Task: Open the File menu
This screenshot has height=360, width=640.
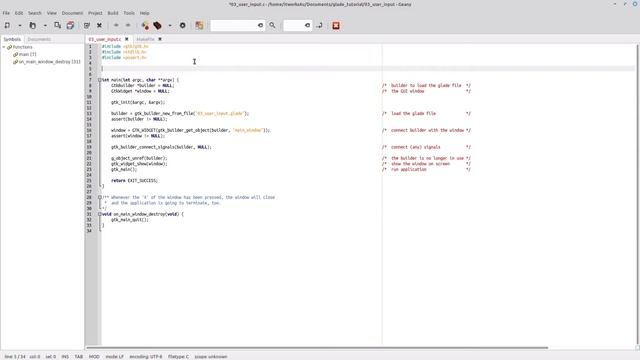Action: 6,13
